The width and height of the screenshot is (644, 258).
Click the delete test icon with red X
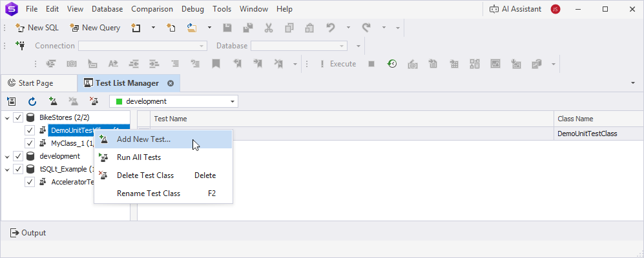94,101
